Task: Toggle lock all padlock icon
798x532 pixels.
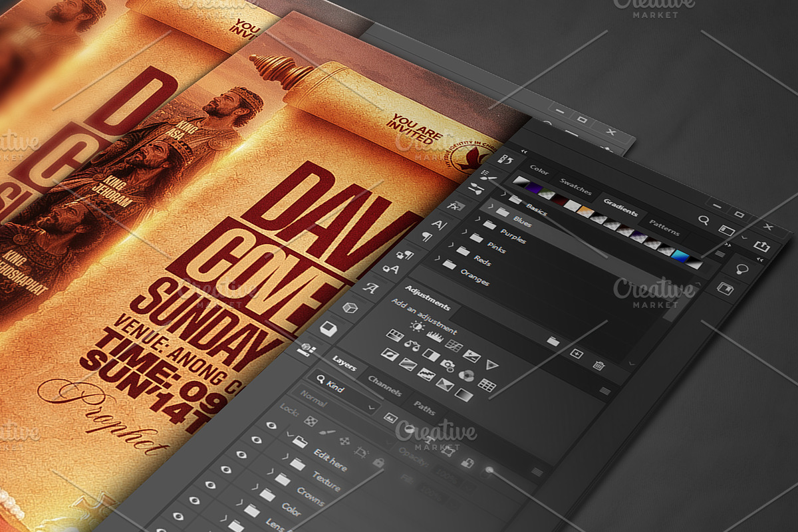Action: pos(378,462)
